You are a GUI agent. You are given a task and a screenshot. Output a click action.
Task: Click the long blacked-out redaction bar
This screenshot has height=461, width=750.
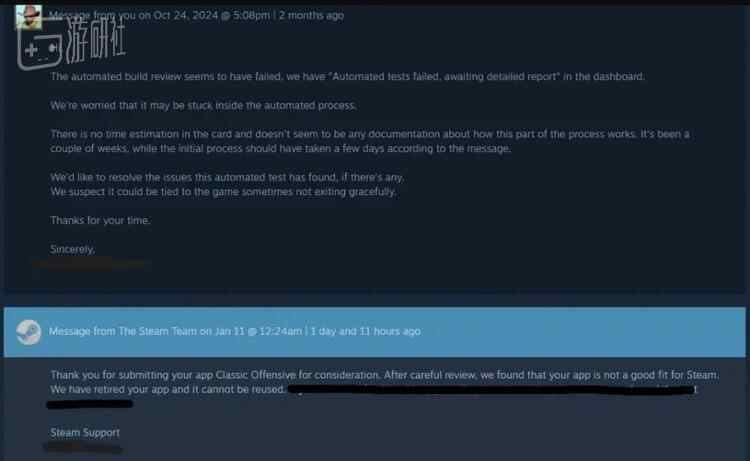tap(491, 390)
